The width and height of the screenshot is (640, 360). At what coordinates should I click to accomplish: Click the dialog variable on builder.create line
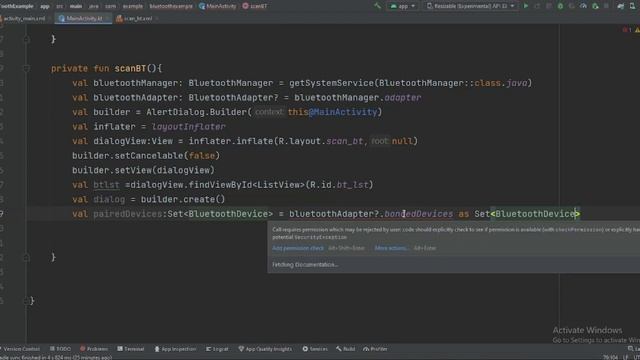coord(109,200)
